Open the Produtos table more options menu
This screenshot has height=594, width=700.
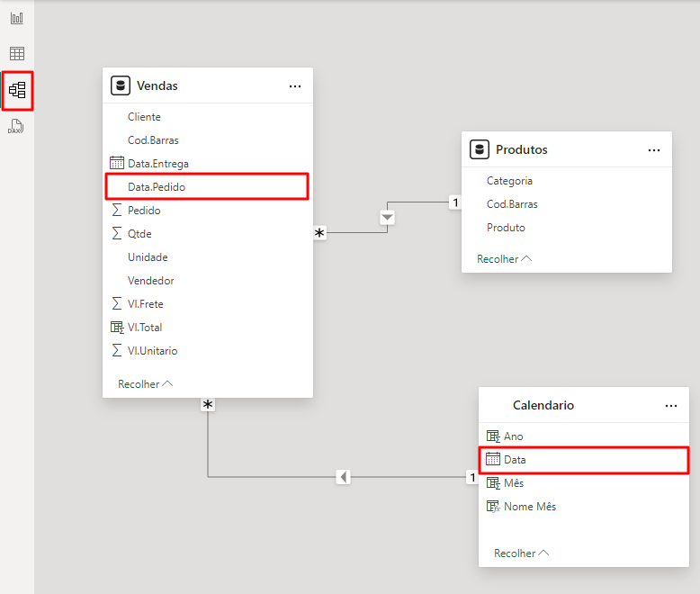(x=654, y=150)
